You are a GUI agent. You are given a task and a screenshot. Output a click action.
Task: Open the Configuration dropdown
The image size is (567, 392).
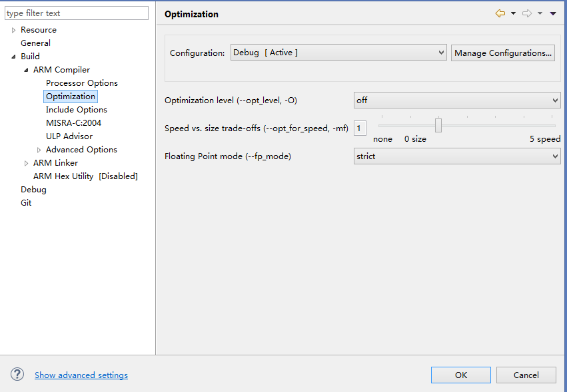coord(338,53)
